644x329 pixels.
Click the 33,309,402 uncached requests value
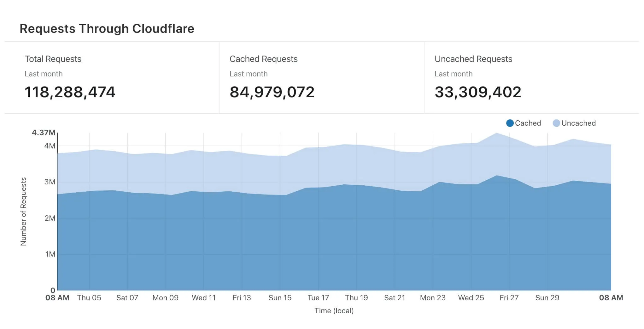tap(478, 92)
